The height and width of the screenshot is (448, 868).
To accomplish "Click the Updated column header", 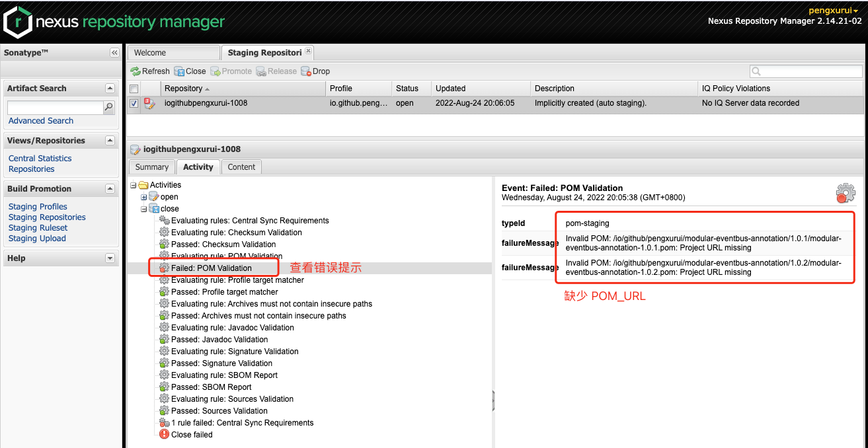I will coord(481,89).
